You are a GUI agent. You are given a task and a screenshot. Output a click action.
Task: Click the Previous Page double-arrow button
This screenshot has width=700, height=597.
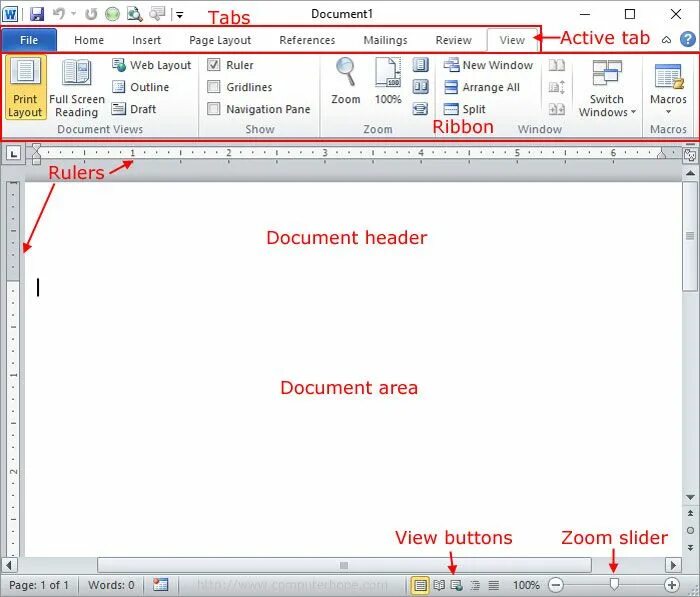(x=690, y=514)
